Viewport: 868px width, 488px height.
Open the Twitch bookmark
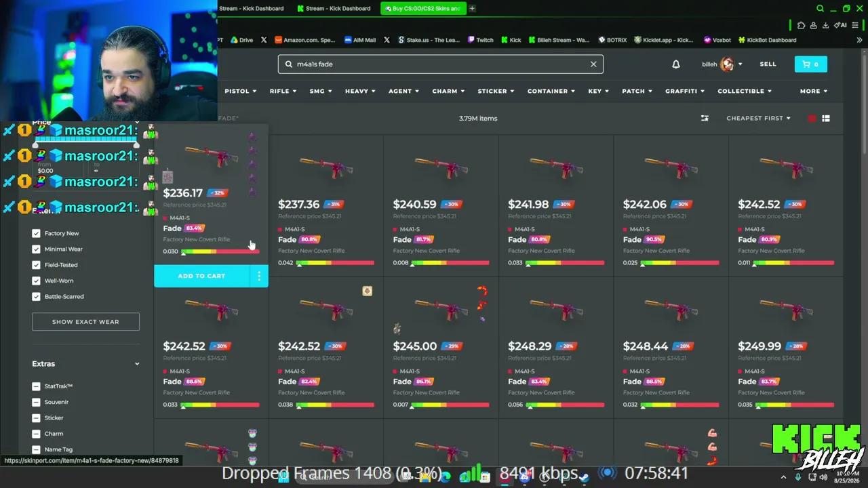coord(480,40)
